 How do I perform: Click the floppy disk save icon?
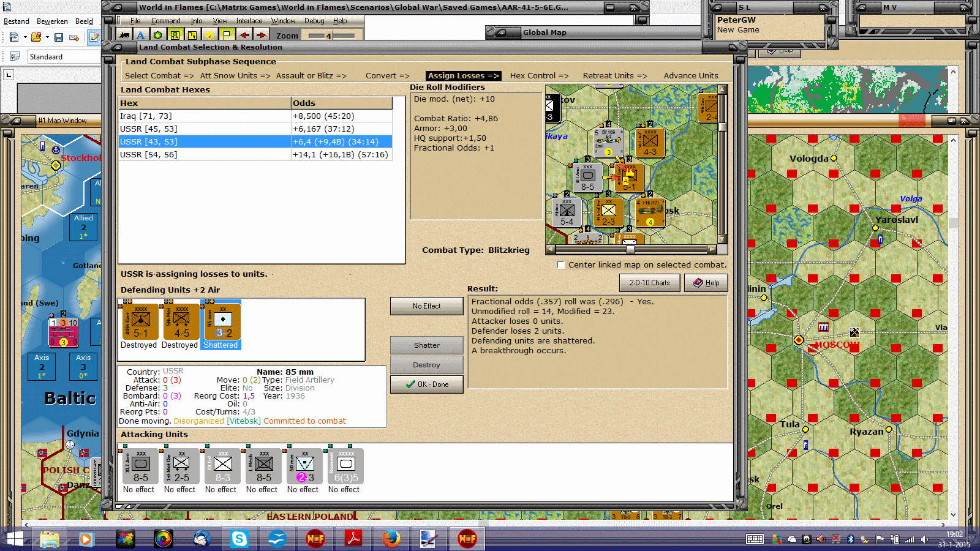tap(59, 37)
